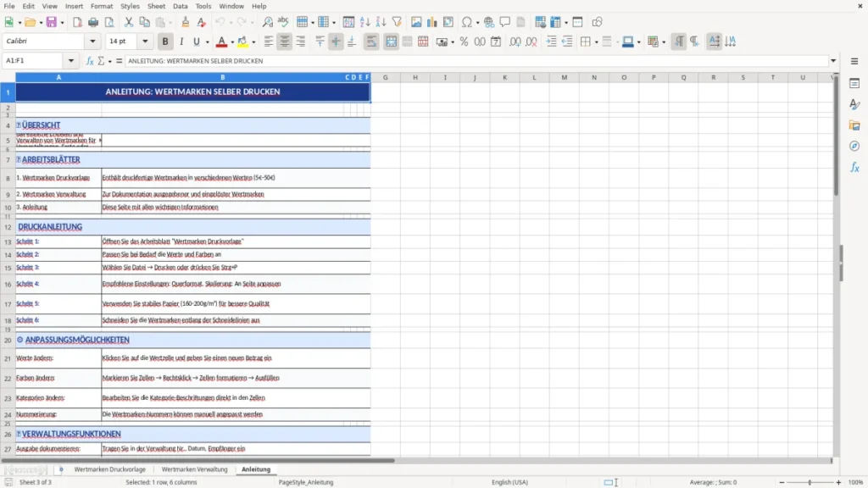Toggle bold formatting
Image resolution: width=868 pixels, height=488 pixels.
pos(165,42)
